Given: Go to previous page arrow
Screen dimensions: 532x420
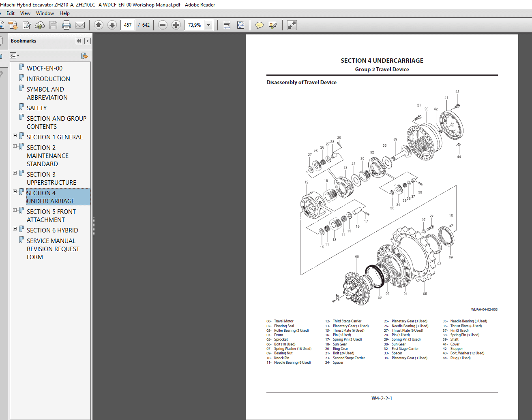Looking at the screenshot, I should 99,25.
